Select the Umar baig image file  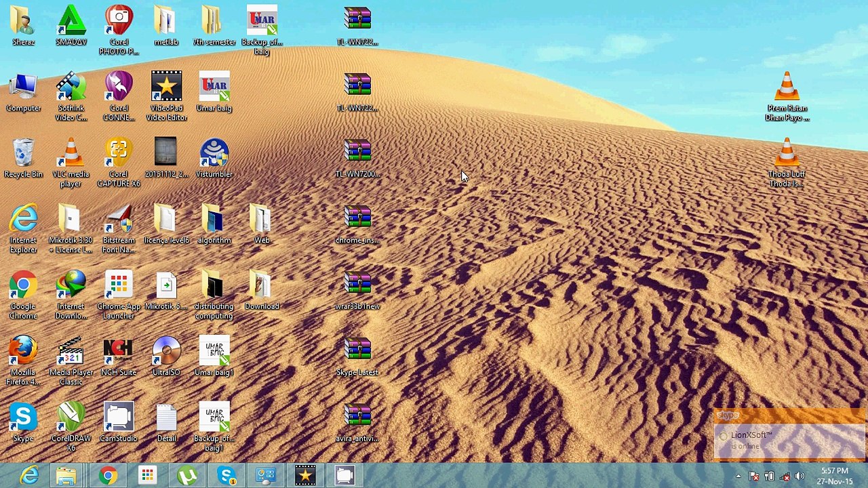tap(214, 93)
